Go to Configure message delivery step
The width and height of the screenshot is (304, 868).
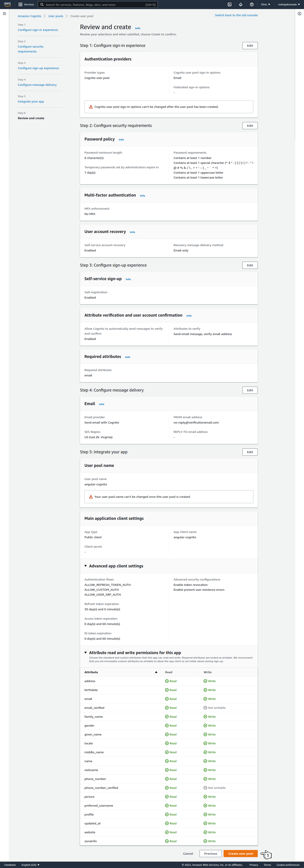click(37, 85)
